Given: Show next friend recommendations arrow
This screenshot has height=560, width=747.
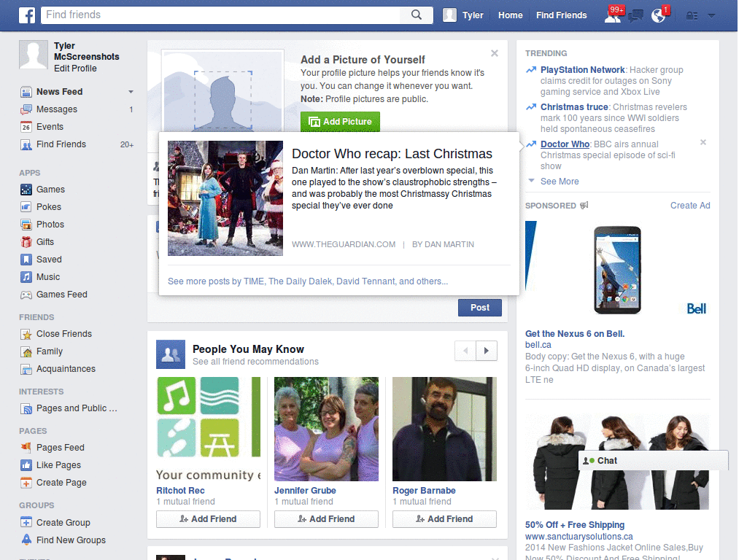Looking at the screenshot, I should coord(487,351).
